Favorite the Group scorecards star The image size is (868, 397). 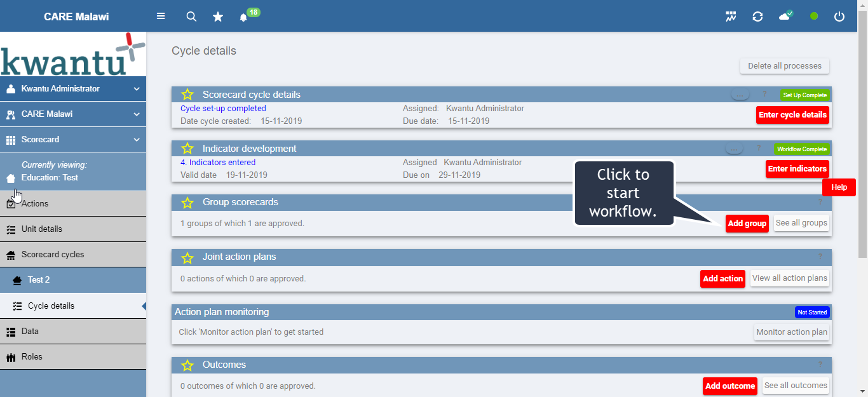[x=187, y=203]
